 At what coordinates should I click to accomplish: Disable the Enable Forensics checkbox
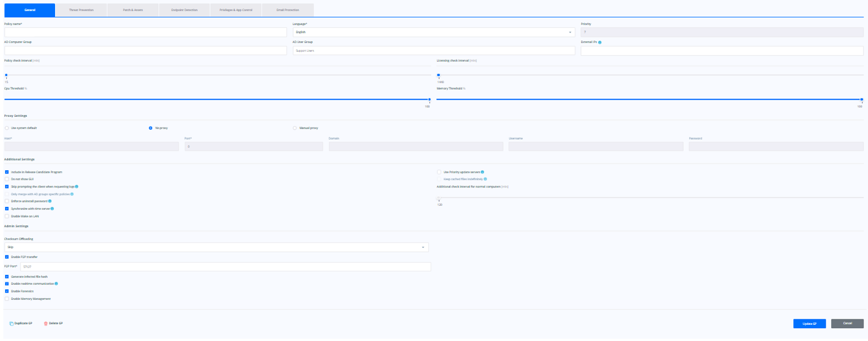coord(7,291)
